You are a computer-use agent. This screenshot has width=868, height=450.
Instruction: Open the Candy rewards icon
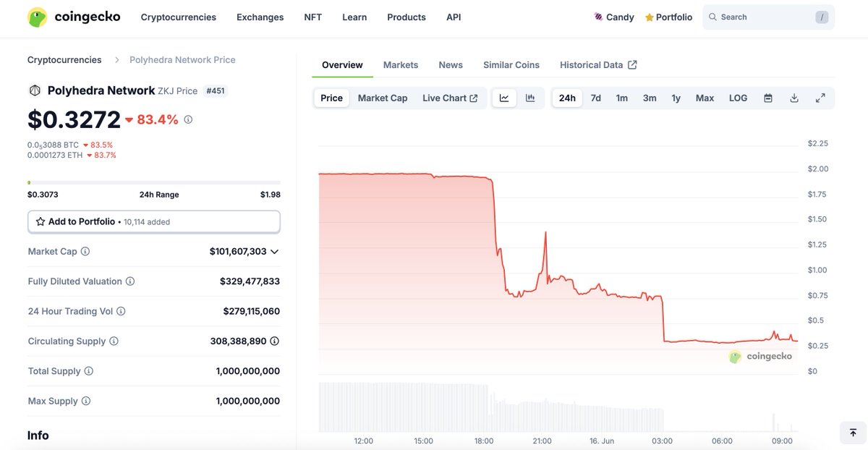click(x=598, y=17)
